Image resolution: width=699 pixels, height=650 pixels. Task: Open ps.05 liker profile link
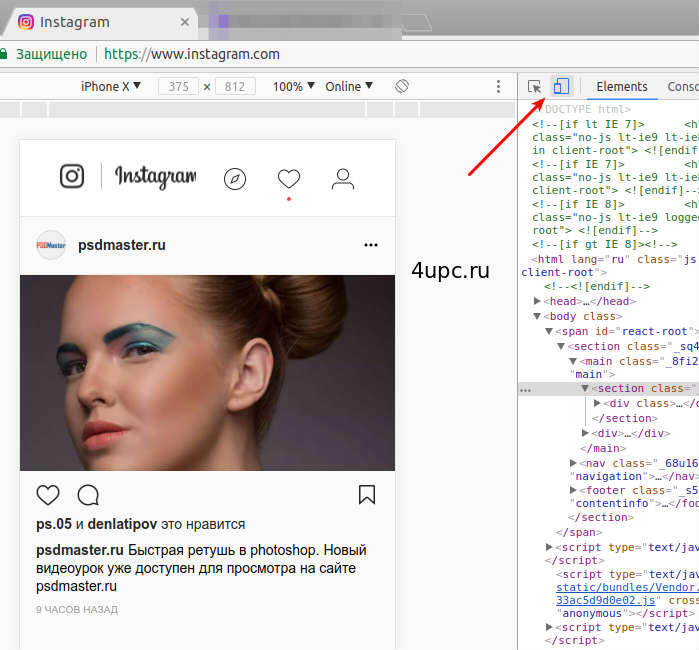(54, 524)
